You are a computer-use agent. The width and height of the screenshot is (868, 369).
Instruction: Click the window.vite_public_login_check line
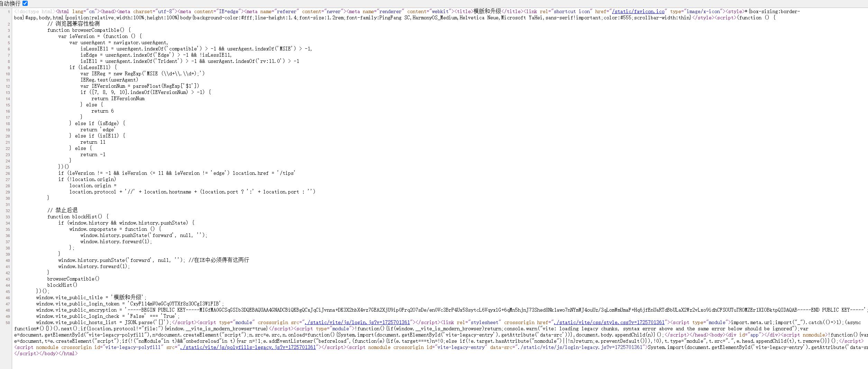tap(108, 316)
